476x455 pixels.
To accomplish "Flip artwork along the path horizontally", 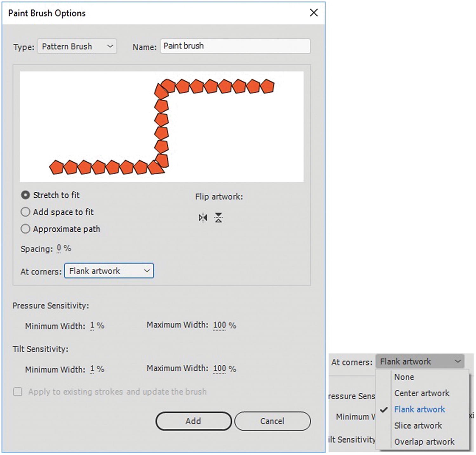I will pos(203,218).
